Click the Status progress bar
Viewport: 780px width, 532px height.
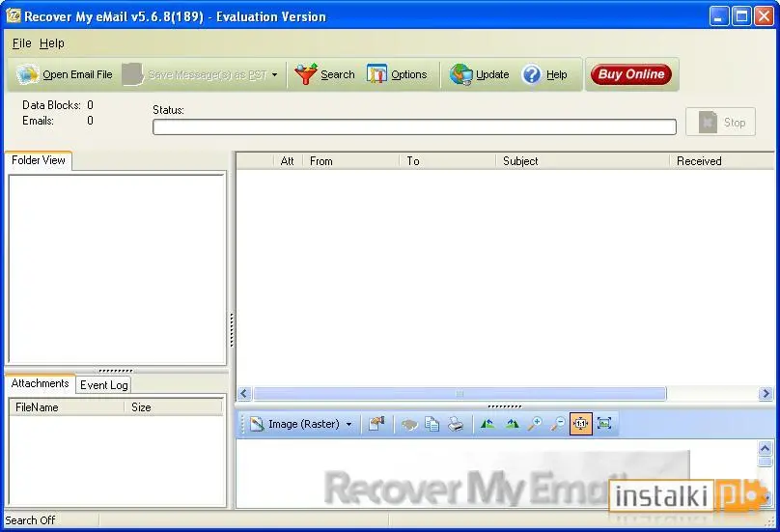(414, 126)
